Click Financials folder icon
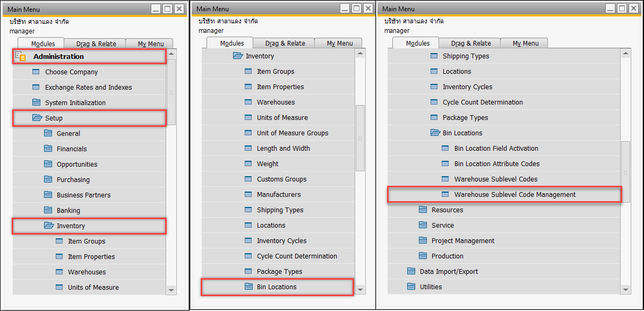 click(48, 149)
